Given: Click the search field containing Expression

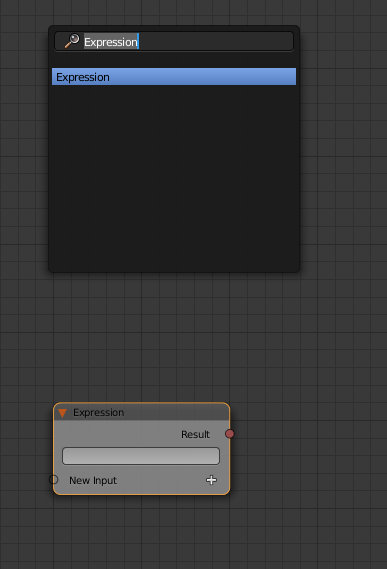Looking at the screenshot, I should coord(174,41).
